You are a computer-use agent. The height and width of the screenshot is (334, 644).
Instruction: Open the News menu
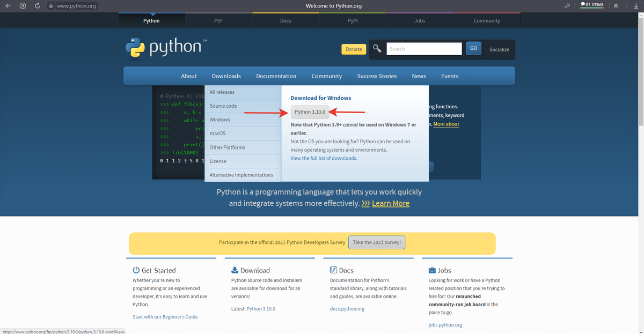[419, 76]
